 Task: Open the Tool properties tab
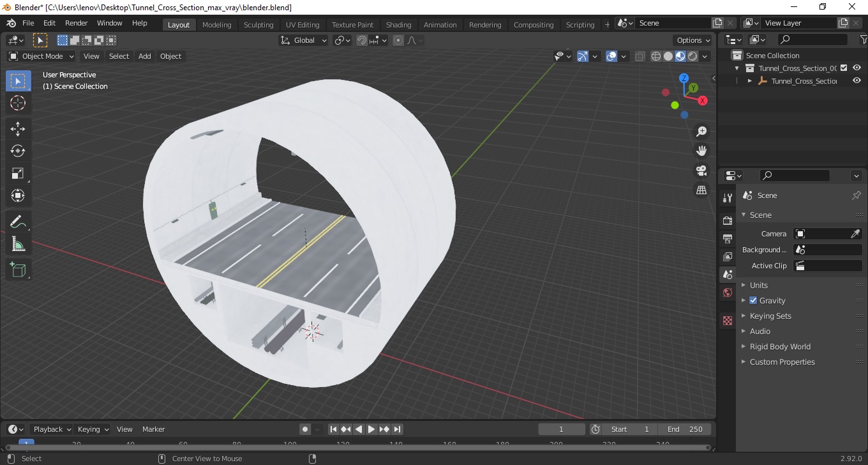[728, 198]
